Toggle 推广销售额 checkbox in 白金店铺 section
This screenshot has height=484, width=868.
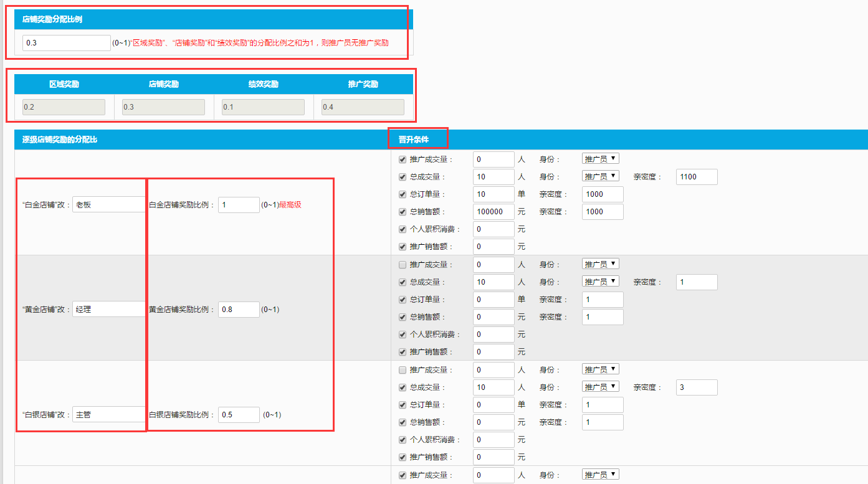tap(403, 247)
